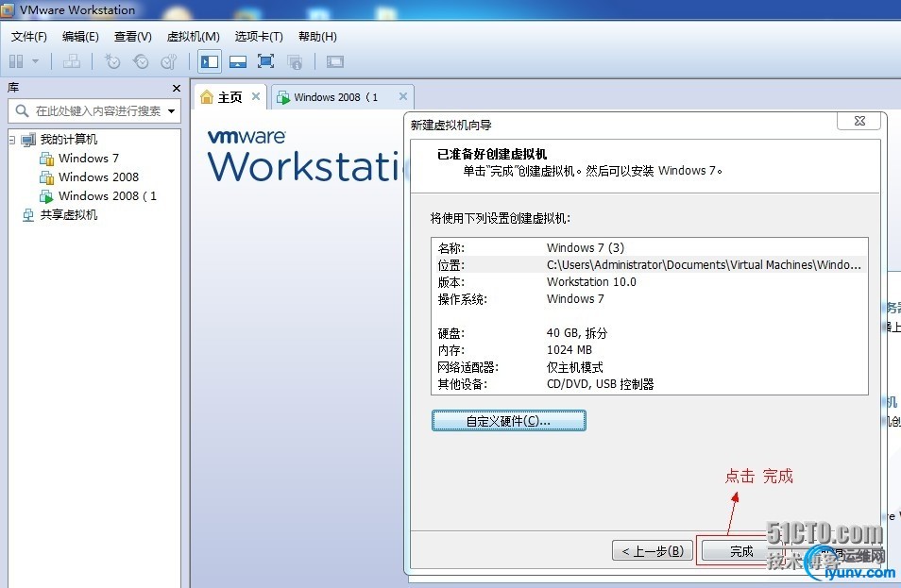Click the 内存 value 1024 MB

(x=569, y=350)
